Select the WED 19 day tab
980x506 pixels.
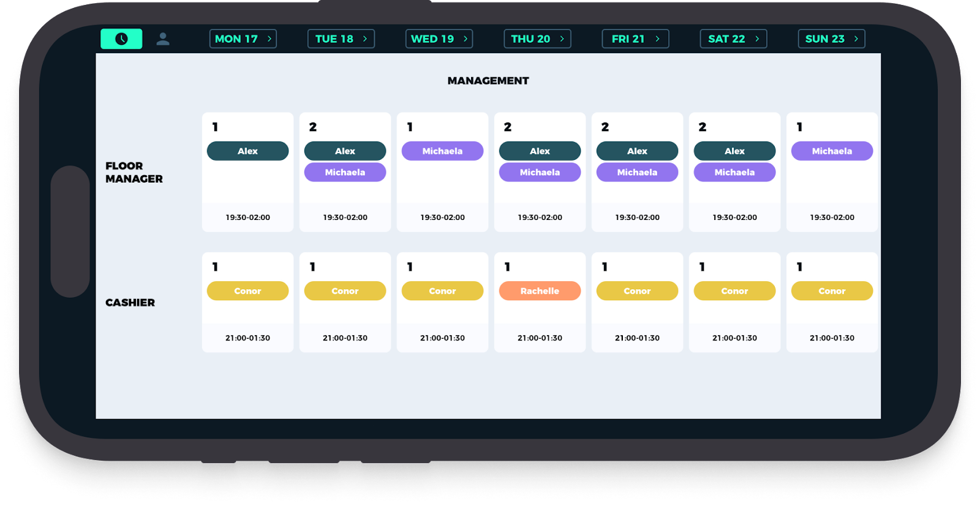439,39
